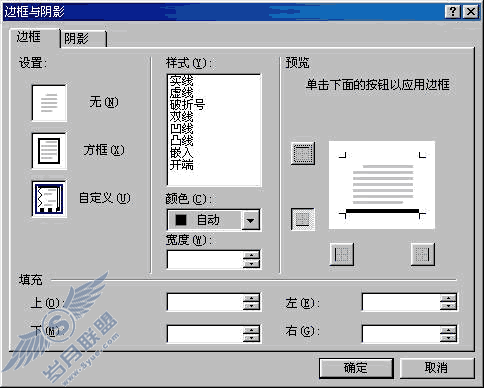Click the 右 right padding spinner

[x=448, y=334]
